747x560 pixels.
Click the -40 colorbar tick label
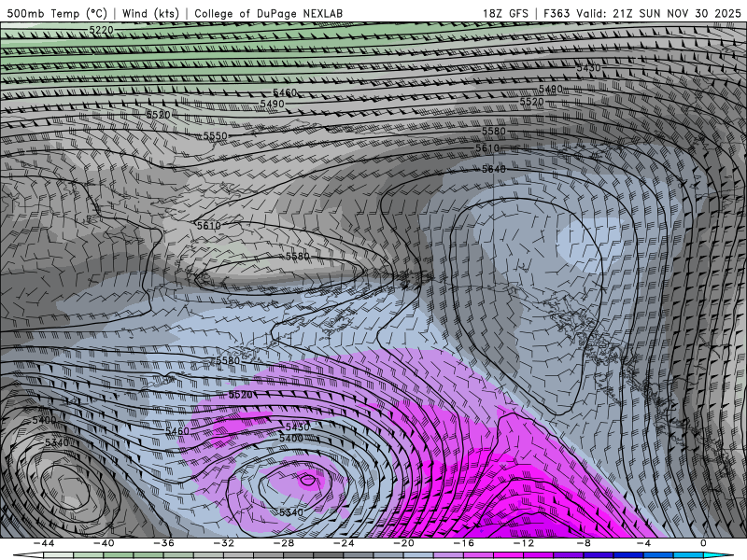(x=104, y=543)
